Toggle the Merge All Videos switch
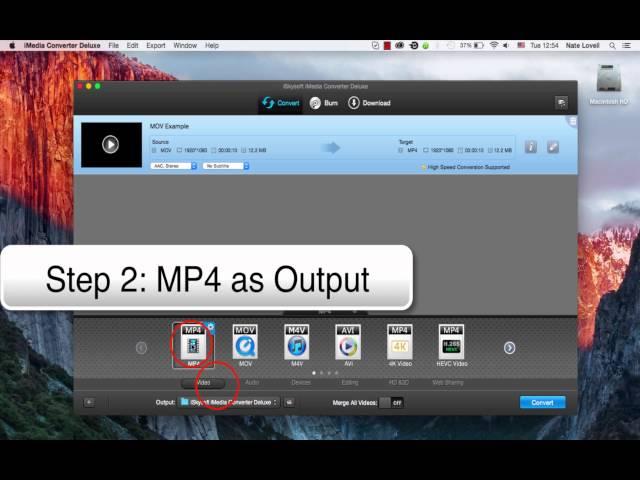The image size is (640, 480). 391,402
